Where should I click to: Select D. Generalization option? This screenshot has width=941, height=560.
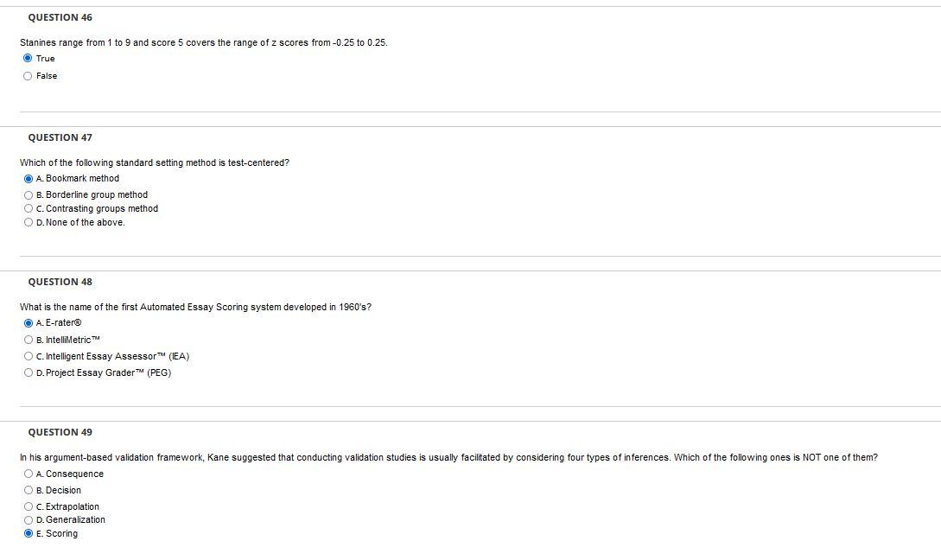tap(29, 519)
